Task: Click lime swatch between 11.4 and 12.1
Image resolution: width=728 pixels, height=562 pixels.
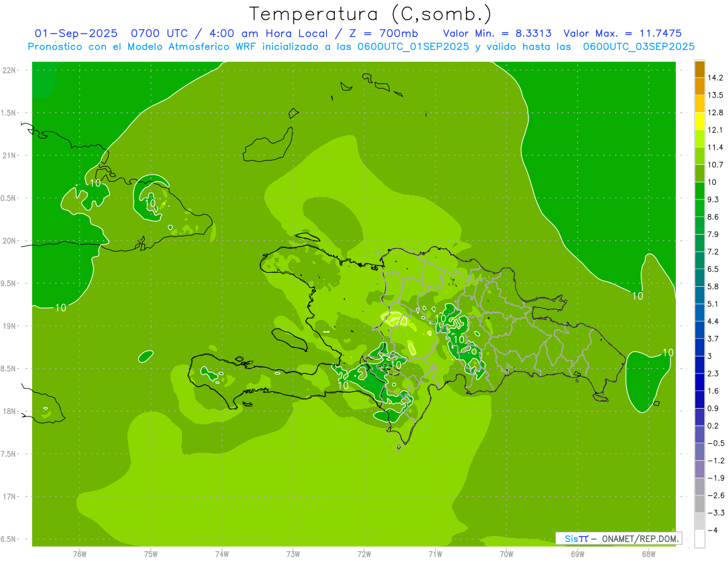Action: [x=699, y=138]
